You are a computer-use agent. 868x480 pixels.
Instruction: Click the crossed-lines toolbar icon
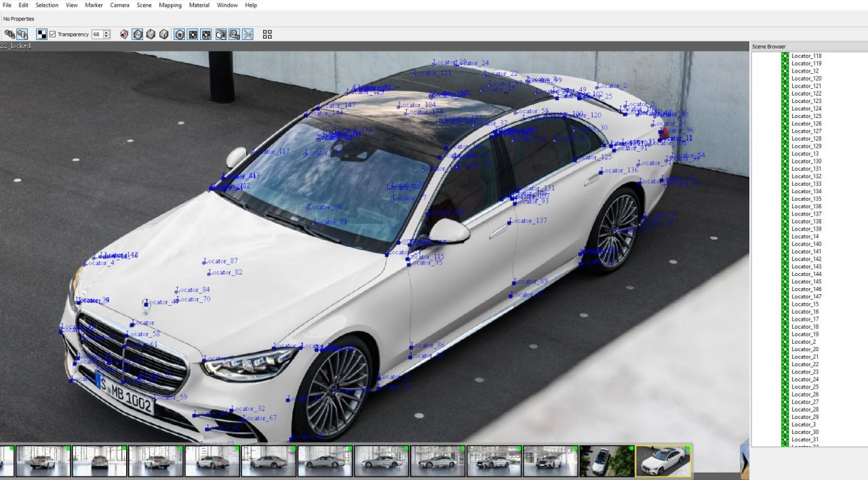click(248, 34)
